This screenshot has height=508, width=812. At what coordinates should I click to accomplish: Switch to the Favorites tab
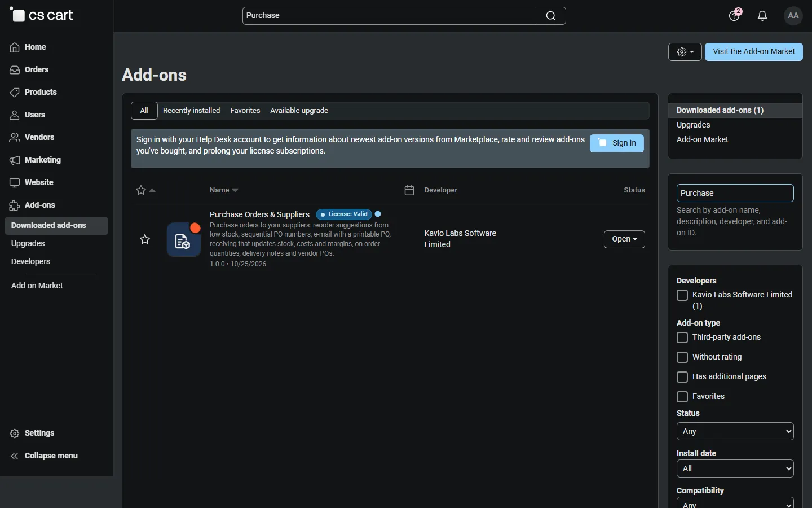245,111
